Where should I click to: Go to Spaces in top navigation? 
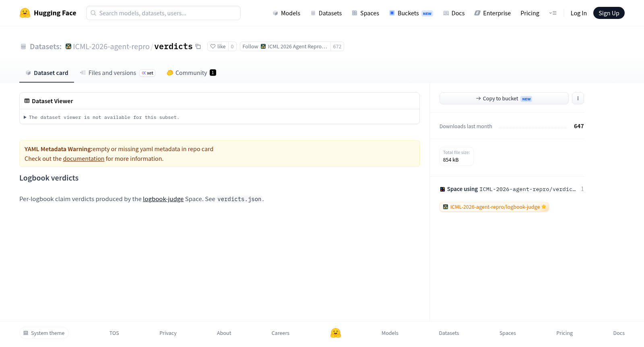[365, 13]
